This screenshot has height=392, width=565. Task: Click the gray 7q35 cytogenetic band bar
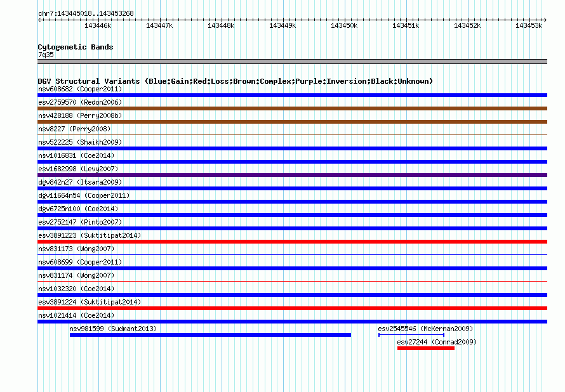[x=292, y=62]
